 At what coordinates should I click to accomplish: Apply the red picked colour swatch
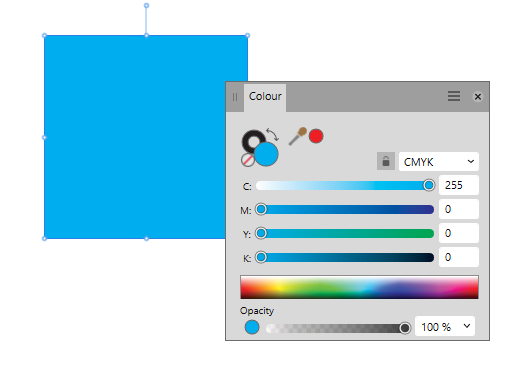(316, 136)
